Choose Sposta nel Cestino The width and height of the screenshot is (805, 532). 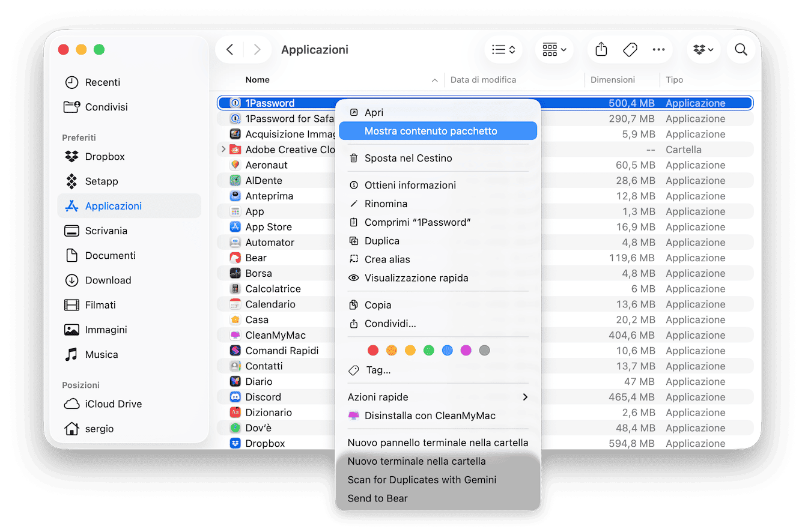coord(438,159)
